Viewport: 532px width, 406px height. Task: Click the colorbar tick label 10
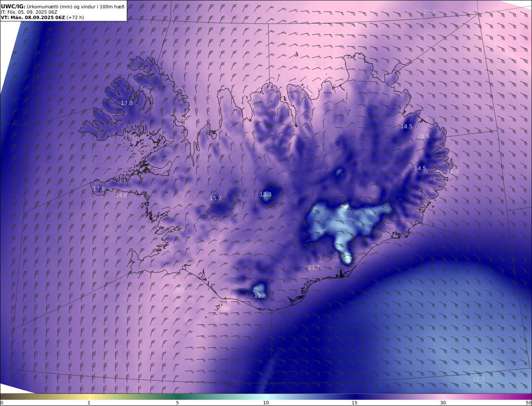[266, 403]
